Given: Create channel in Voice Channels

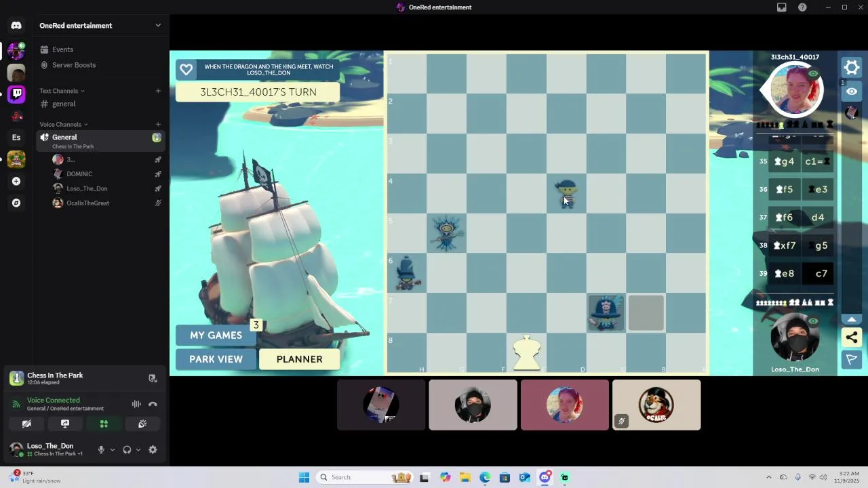Looking at the screenshot, I should (x=158, y=125).
